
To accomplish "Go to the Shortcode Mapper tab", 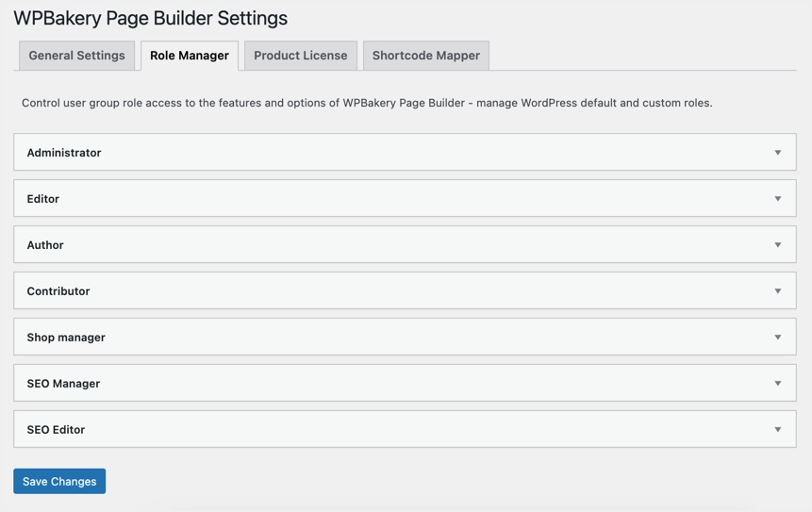I will (x=425, y=56).
